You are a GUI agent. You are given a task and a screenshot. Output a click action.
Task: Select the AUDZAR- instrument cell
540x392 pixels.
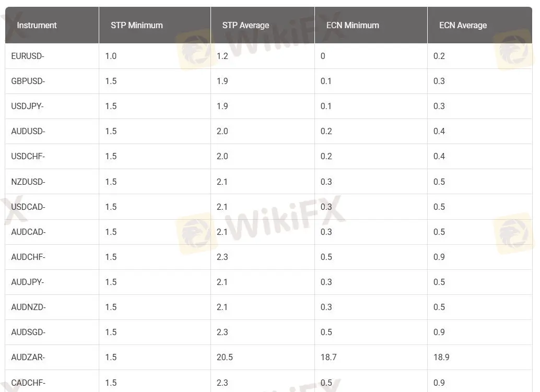click(x=28, y=357)
